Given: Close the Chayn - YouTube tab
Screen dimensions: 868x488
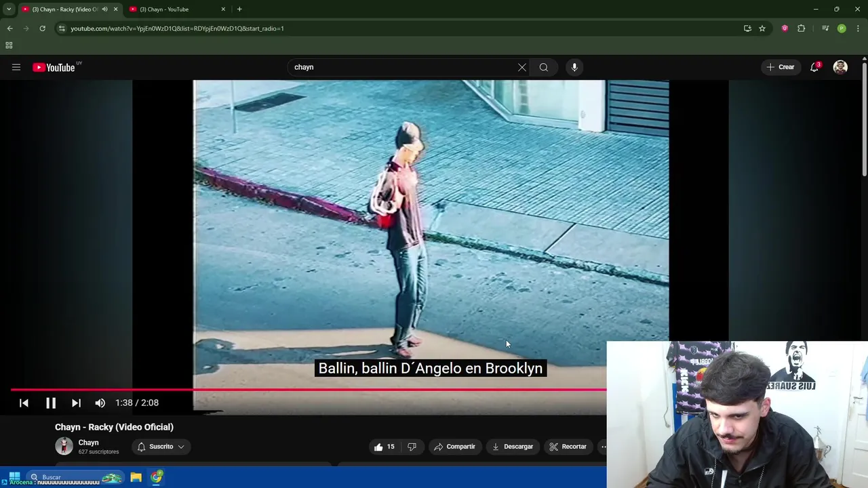Looking at the screenshot, I should [x=223, y=9].
